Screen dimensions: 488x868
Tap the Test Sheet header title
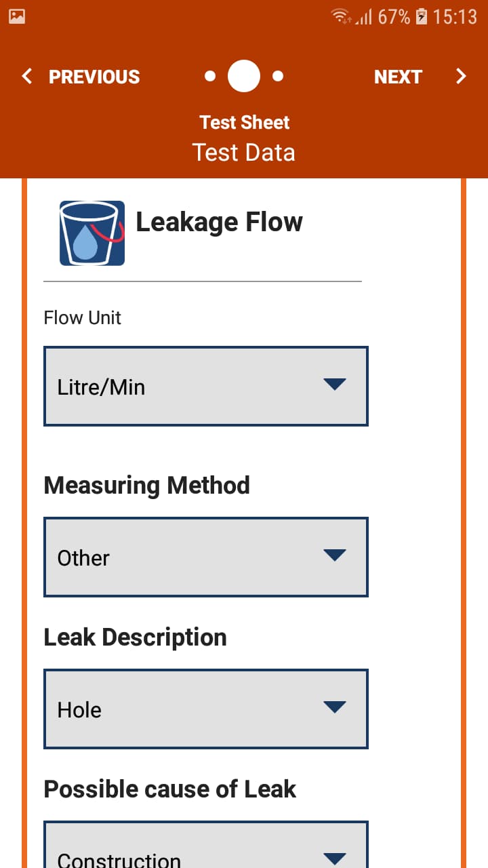tap(244, 122)
